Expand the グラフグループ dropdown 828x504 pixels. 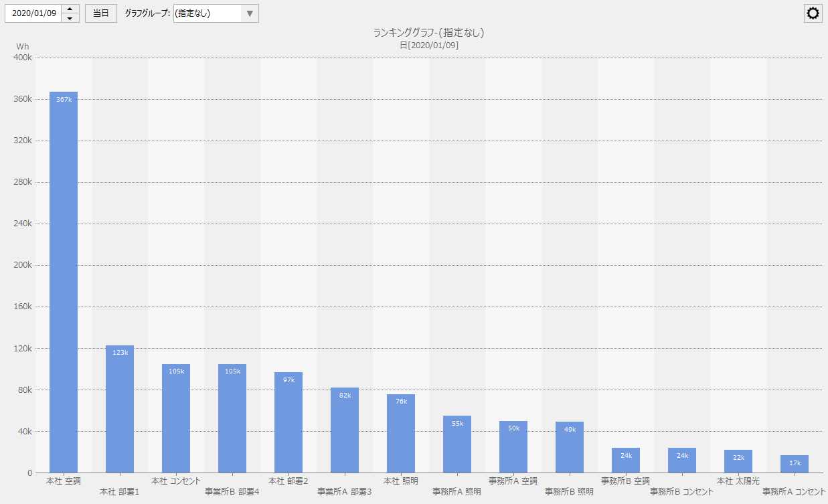pyautogui.click(x=249, y=13)
